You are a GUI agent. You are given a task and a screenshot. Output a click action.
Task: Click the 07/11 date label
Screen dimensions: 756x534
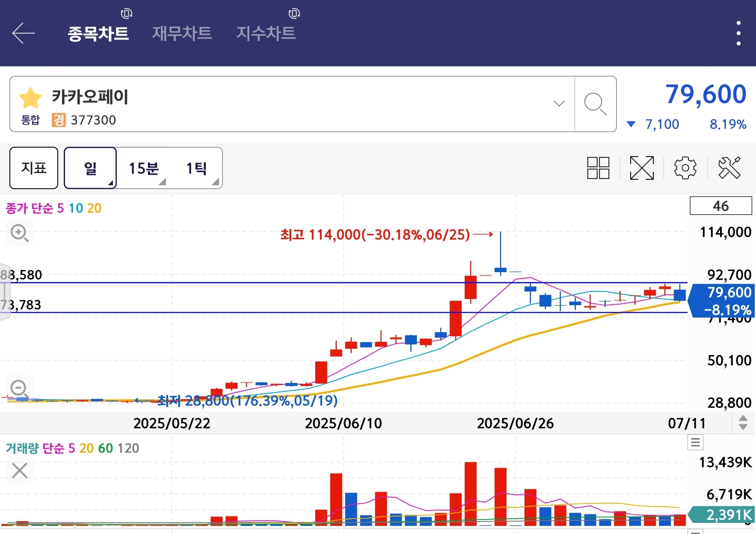687,423
